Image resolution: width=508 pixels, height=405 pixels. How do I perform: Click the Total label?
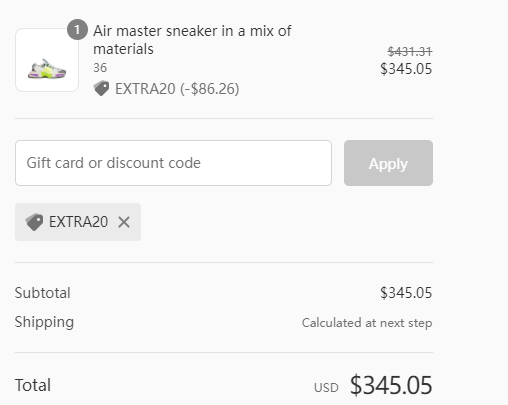pos(33,385)
